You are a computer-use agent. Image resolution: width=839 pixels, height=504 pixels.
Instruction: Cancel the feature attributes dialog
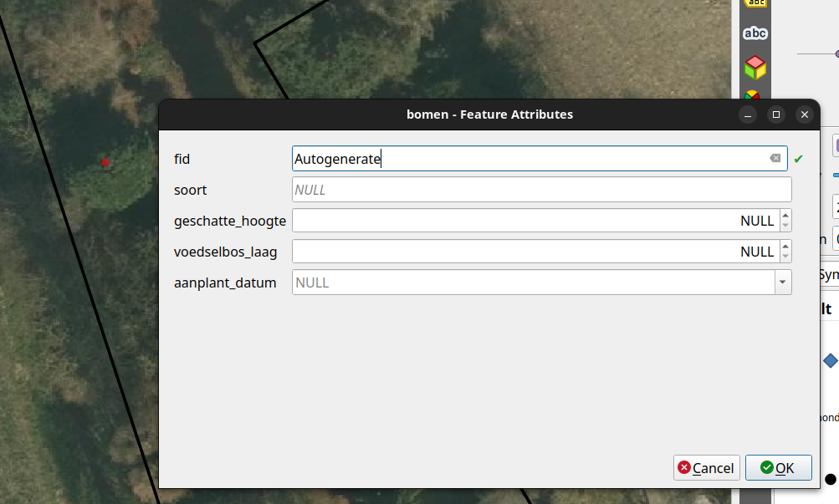(x=706, y=468)
